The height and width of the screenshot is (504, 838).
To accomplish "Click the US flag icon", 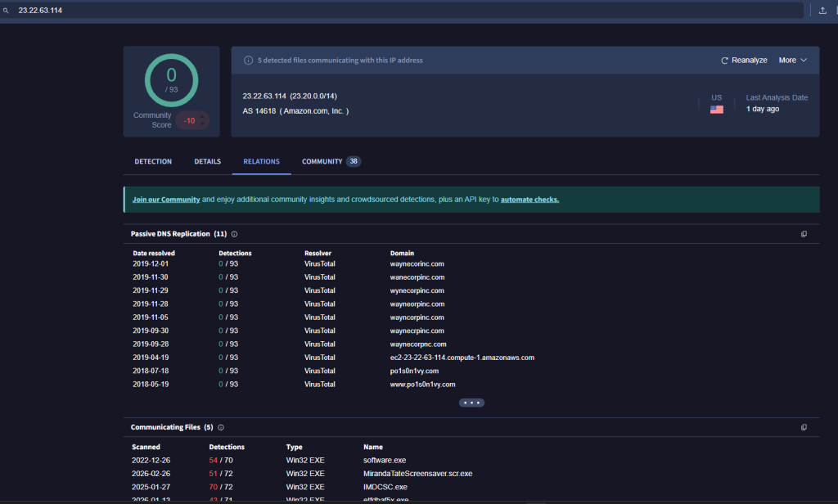I will click(716, 110).
